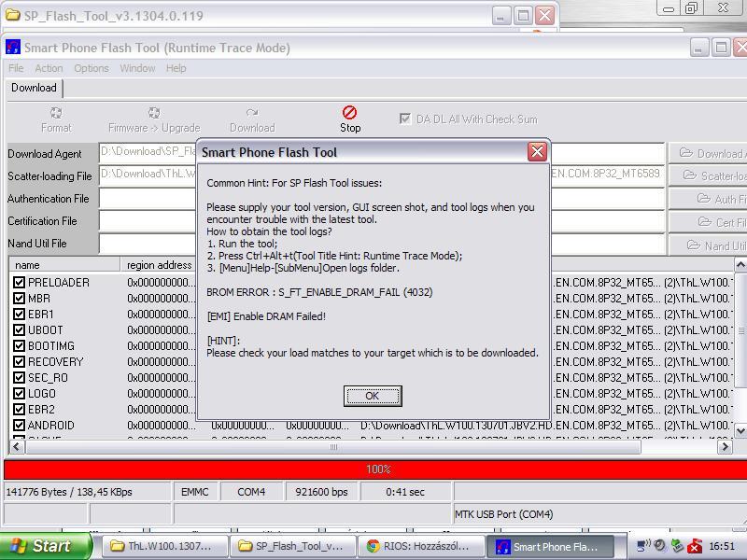Viewport: 747px width, 560px height.
Task: Uncheck the BOOTIMG partition checkbox
Action: (19, 345)
